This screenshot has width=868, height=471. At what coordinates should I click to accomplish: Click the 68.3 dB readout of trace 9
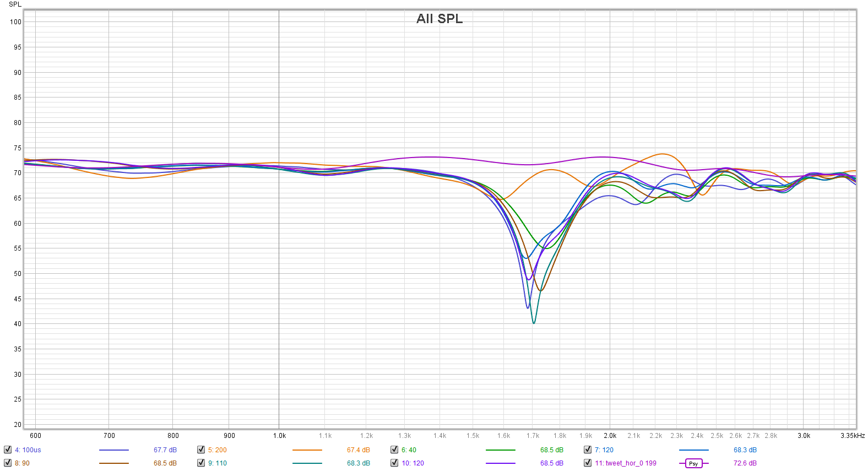359,463
